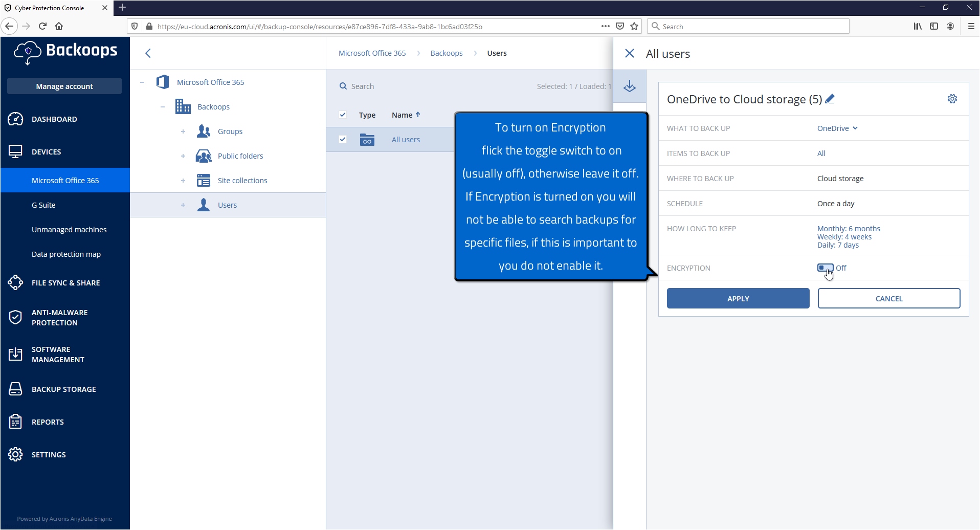Viewport: 980px width, 530px height.
Task: Open File Sync & Share icon
Action: [15, 282]
